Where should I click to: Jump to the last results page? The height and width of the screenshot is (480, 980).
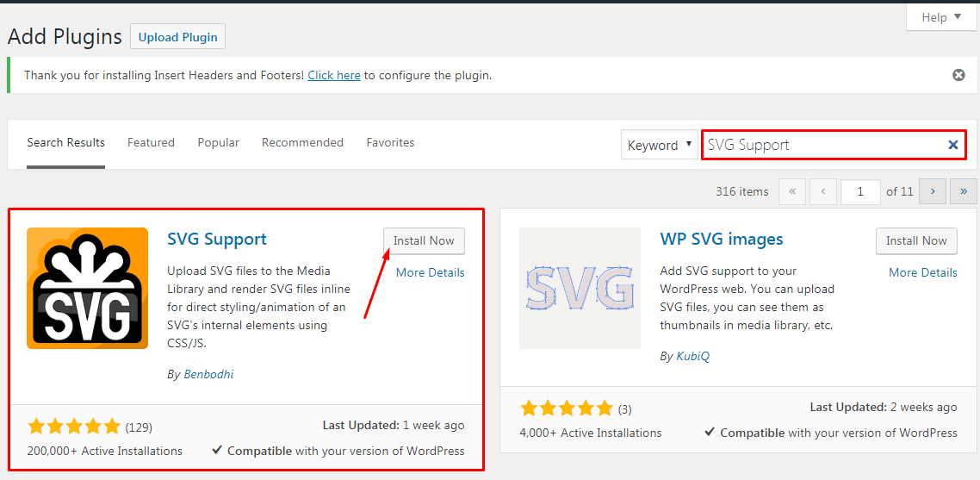(x=963, y=192)
